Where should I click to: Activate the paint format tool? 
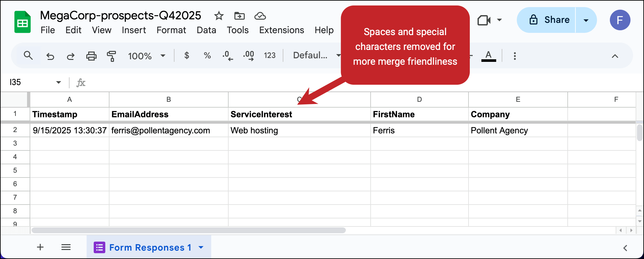tap(111, 56)
